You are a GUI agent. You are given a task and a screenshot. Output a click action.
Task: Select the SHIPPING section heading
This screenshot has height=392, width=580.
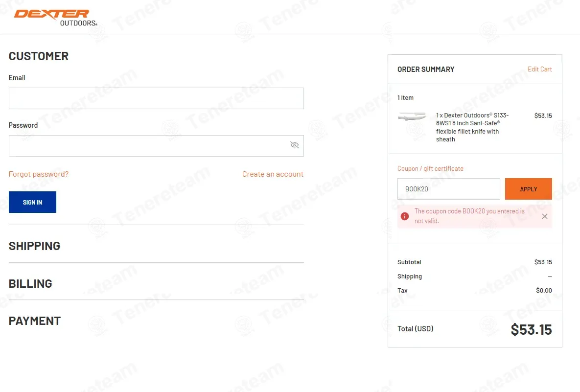pyautogui.click(x=34, y=246)
